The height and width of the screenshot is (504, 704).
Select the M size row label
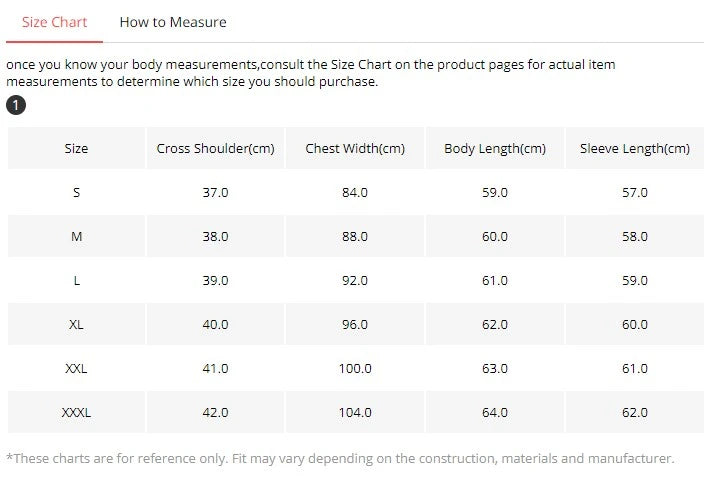76,237
